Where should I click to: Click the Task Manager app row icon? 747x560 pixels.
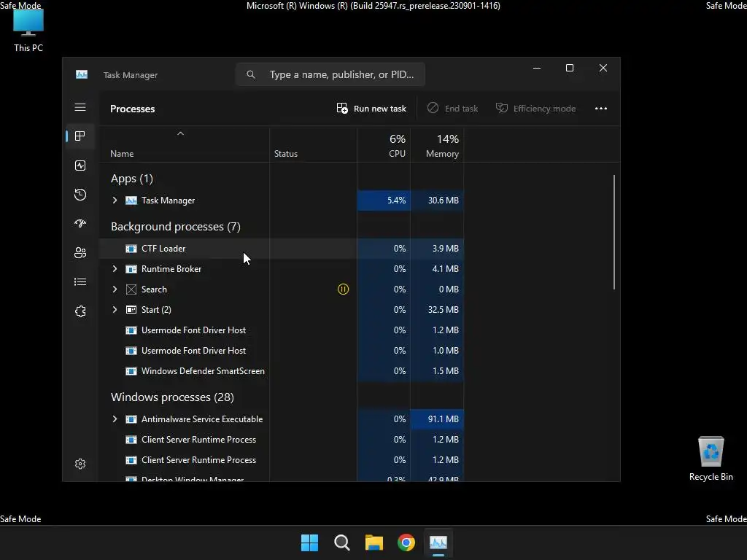pyautogui.click(x=131, y=201)
